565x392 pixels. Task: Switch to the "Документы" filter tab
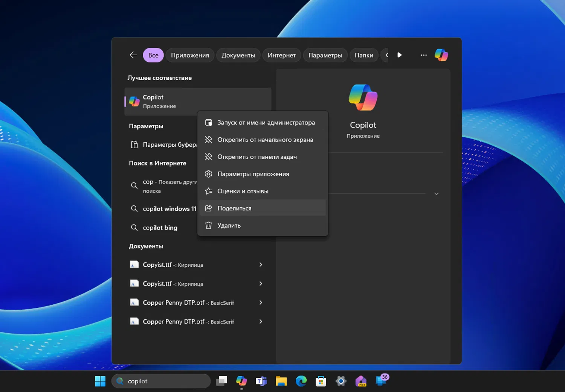238,55
